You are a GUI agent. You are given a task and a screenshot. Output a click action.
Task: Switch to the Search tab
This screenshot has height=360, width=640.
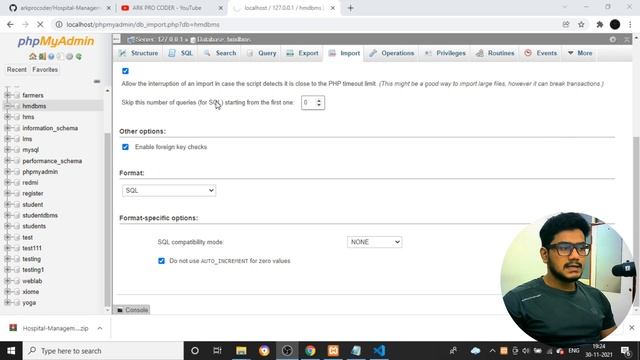point(220,53)
